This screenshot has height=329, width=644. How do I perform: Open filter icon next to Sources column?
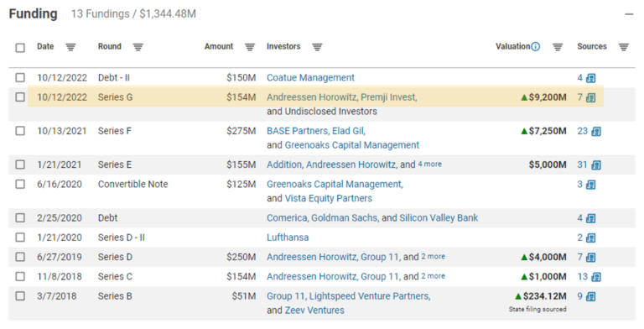click(624, 47)
